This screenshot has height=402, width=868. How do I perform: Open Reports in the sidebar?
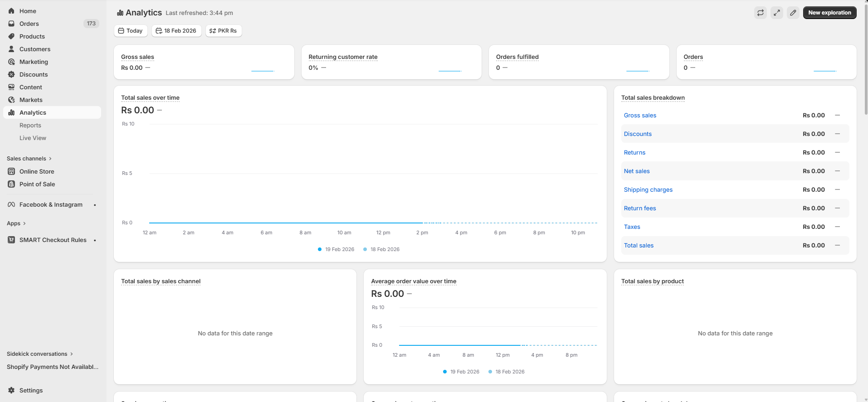coord(30,126)
